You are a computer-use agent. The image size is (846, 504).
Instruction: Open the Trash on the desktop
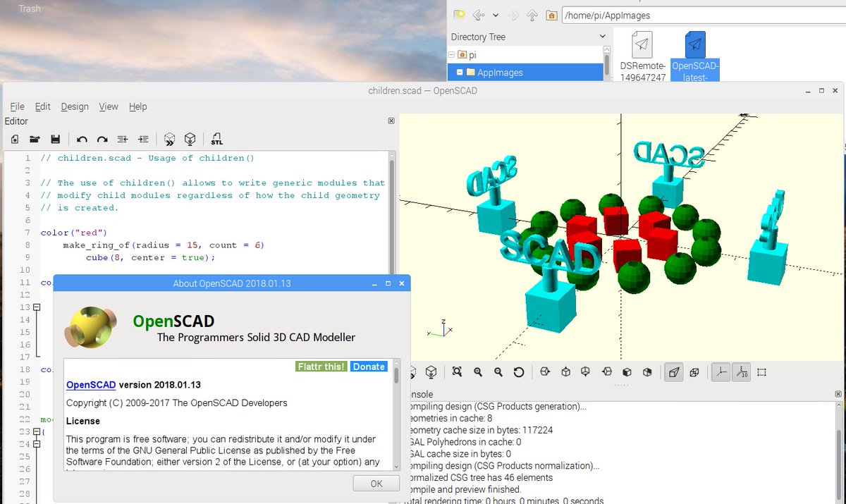[29, 8]
